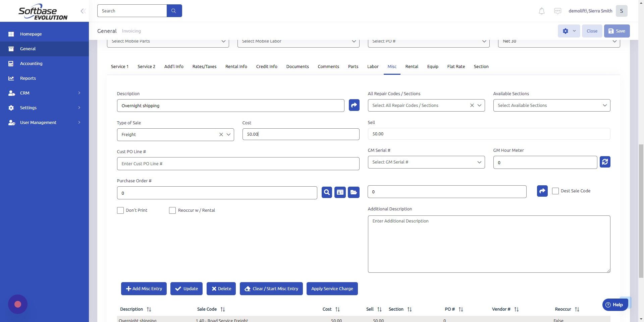Sort the table by the Cost column arrows
The image size is (644, 322).
337,309
